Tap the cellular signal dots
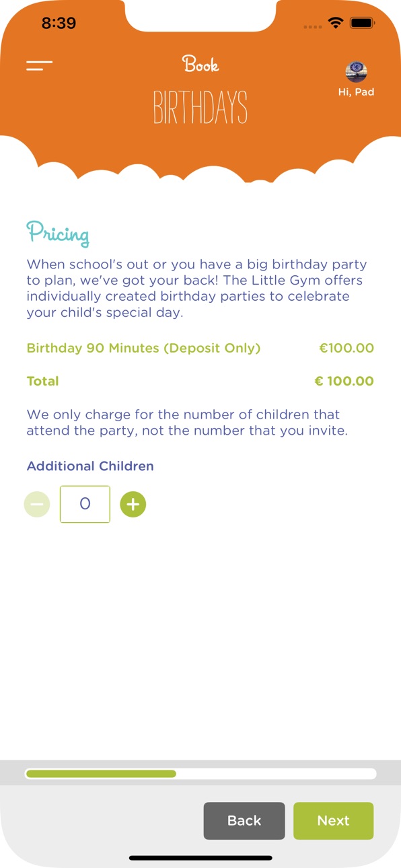 pyautogui.click(x=313, y=26)
